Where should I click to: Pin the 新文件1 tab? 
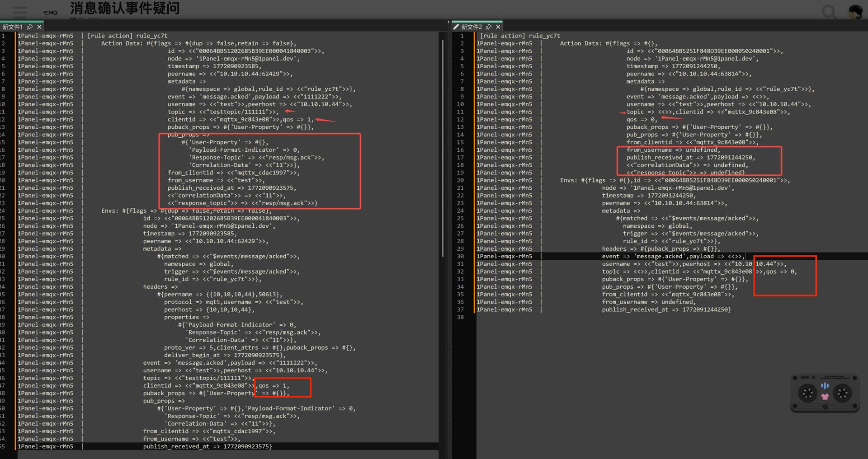pyautogui.click(x=30, y=27)
